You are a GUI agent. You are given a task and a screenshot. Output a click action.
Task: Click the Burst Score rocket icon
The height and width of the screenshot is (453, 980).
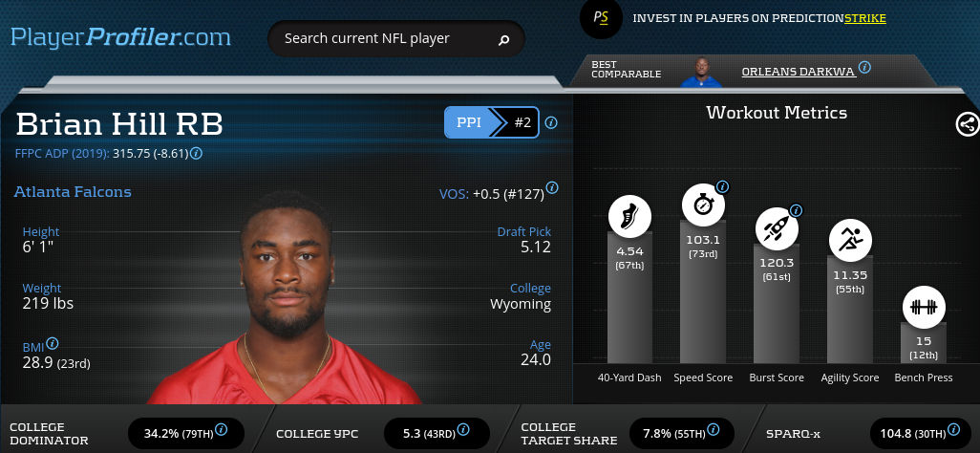click(777, 229)
